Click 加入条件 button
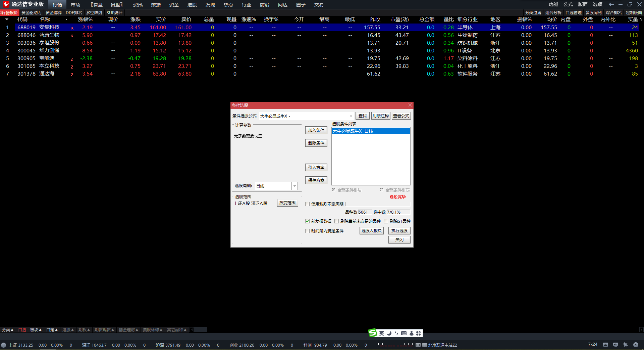 pos(316,130)
